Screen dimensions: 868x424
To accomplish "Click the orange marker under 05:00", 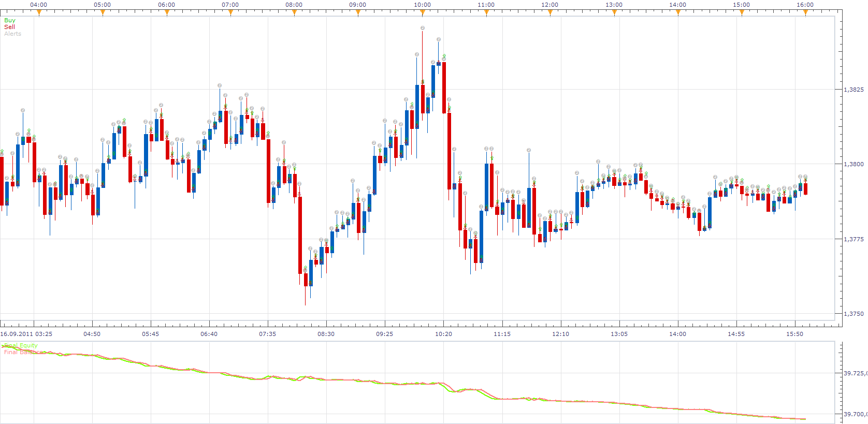I will pos(103,12).
